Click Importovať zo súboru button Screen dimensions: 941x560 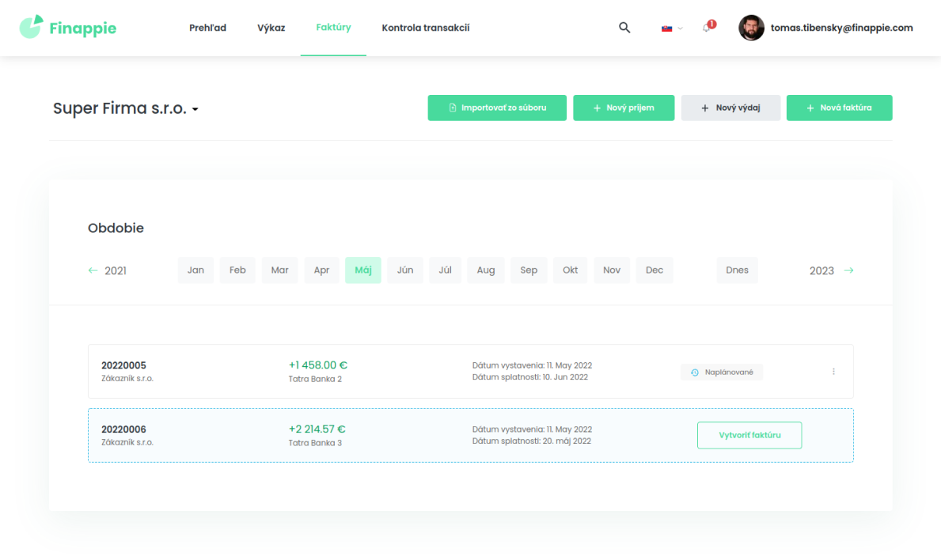pos(497,108)
